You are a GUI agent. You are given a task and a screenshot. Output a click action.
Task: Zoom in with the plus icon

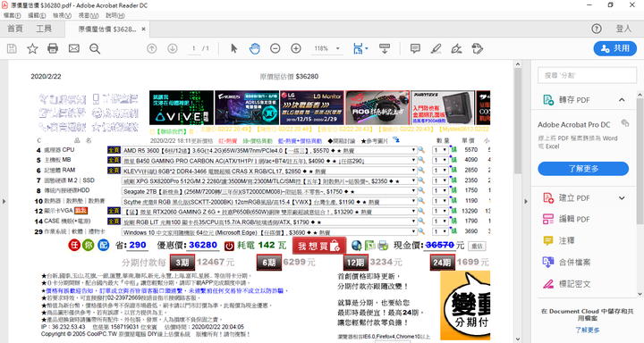point(296,48)
